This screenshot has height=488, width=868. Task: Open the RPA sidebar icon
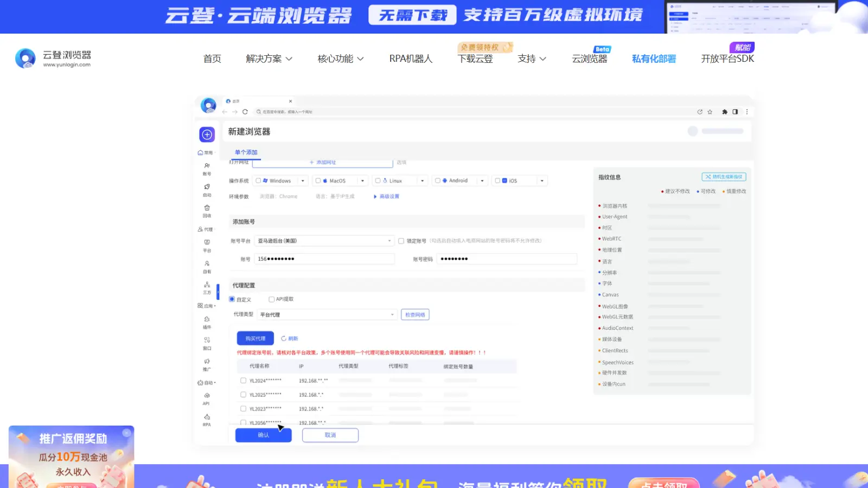(207, 418)
